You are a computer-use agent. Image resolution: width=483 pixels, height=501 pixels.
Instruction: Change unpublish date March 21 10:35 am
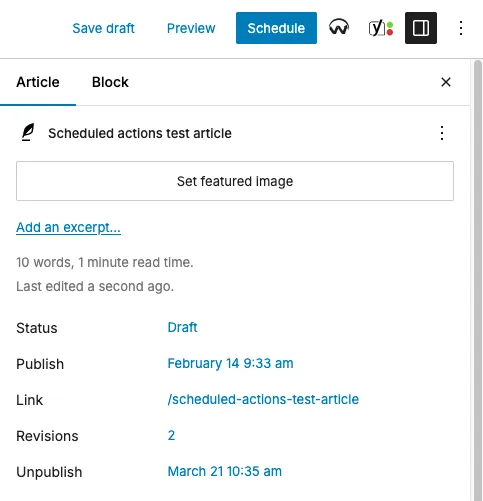click(225, 471)
